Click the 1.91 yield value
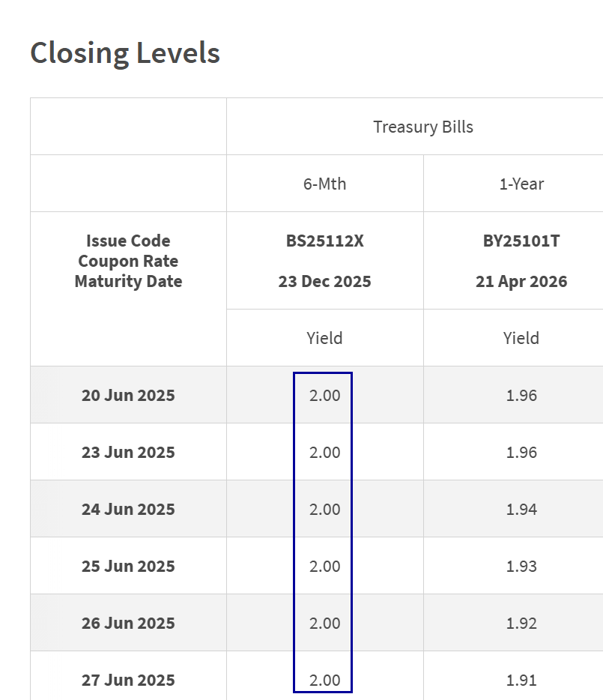Viewport: 603px width, 700px height. pos(521,680)
